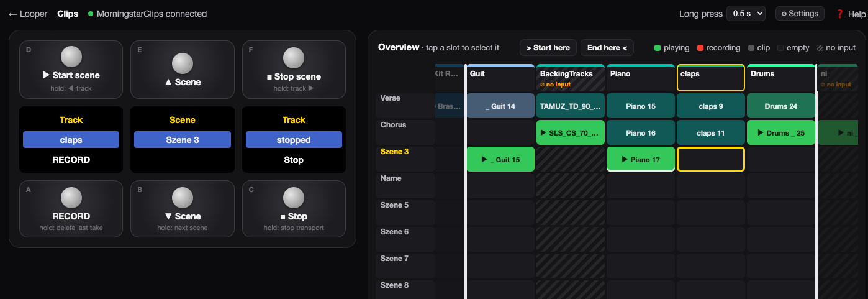Select the Drums track header
The height and width of the screenshot is (299, 868).
tap(781, 78)
